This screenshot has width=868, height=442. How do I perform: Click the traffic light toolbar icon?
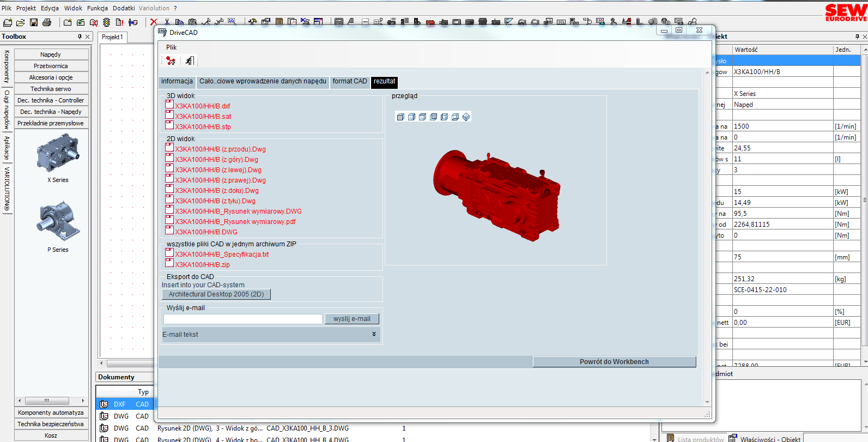107,22
